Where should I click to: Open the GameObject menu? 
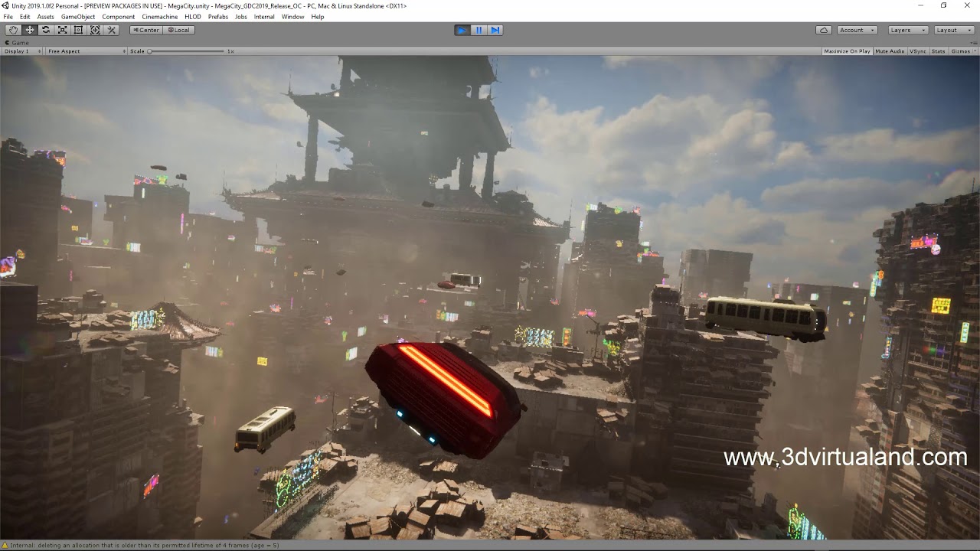point(78,17)
